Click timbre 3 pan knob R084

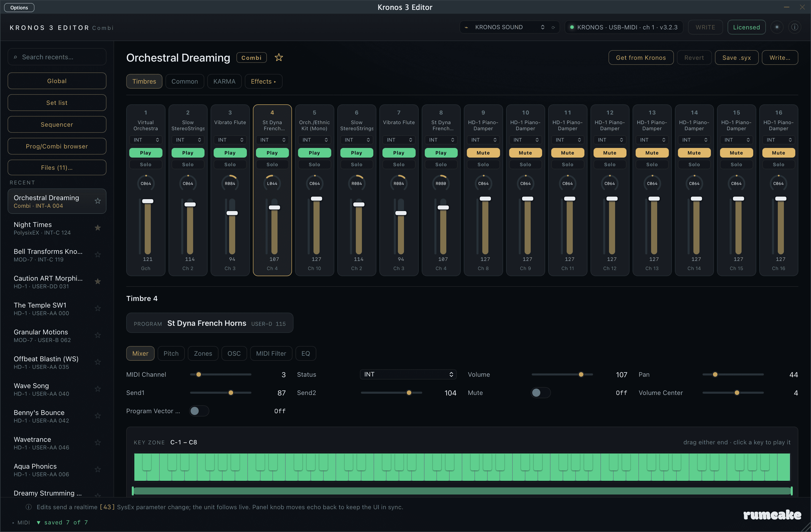tap(230, 183)
